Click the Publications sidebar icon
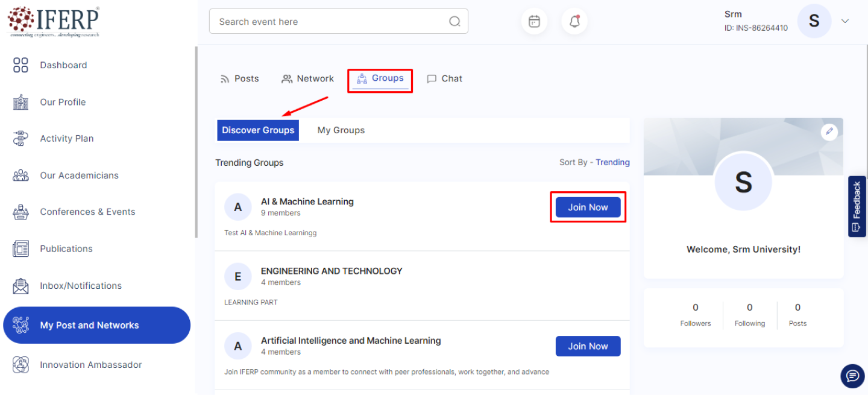Image resolution: width=868 pixels, height=395 pixels. coord(20,248)
